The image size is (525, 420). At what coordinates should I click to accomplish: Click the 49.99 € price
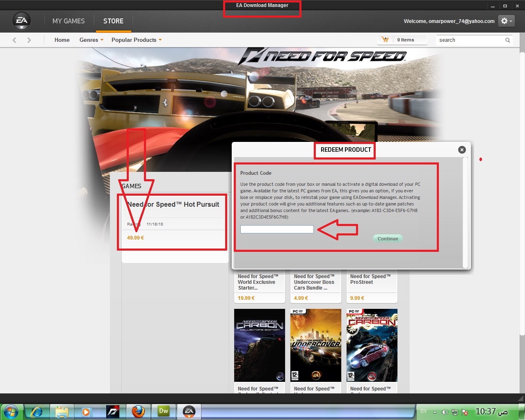135,238
